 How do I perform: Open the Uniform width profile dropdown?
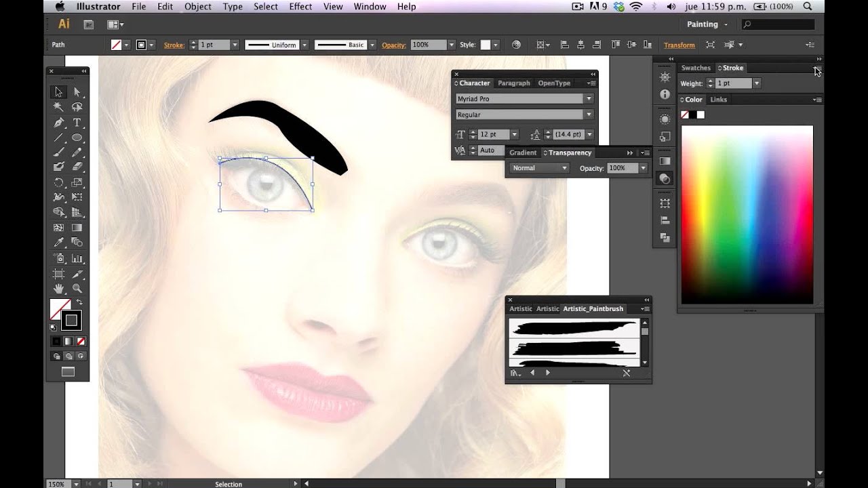coord(304,45)
